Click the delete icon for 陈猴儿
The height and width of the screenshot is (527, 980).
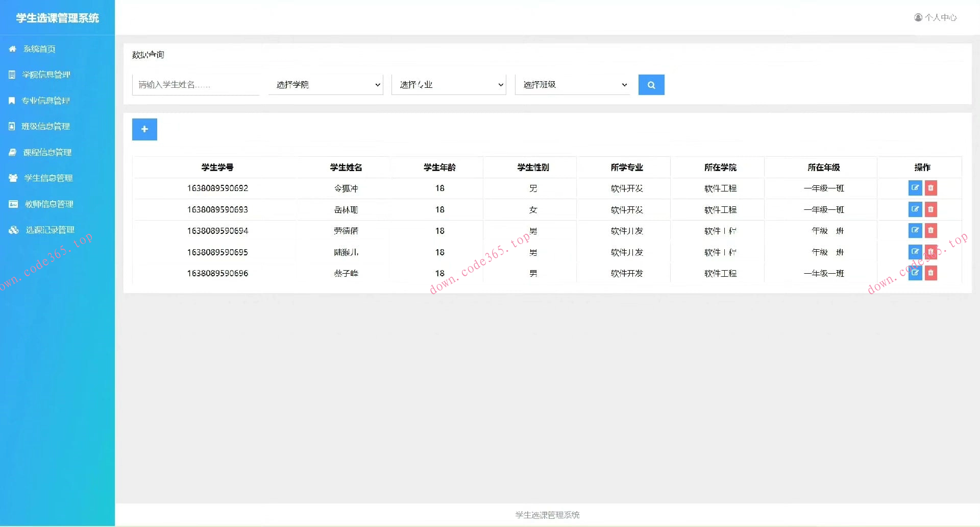tap(930, 252)
